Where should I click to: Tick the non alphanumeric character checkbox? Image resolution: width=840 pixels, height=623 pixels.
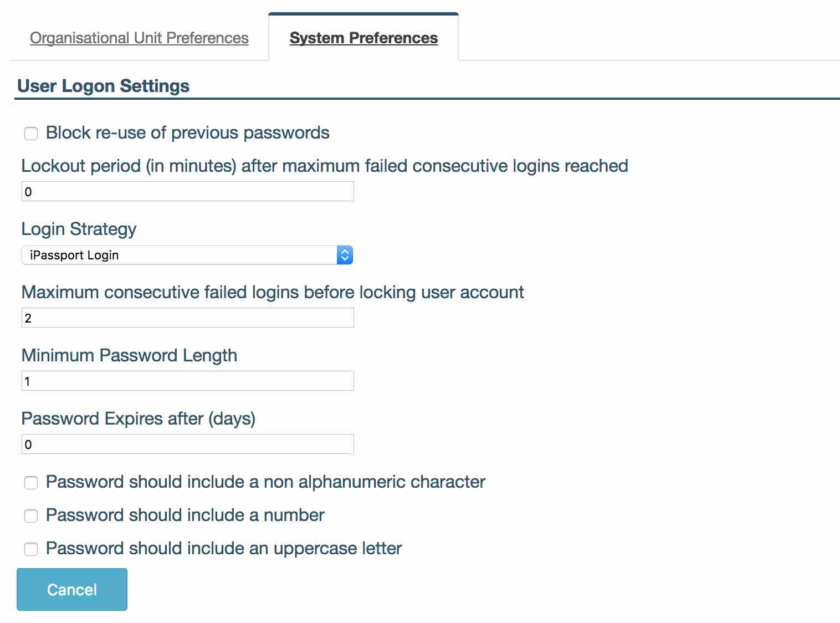(31, 482)
